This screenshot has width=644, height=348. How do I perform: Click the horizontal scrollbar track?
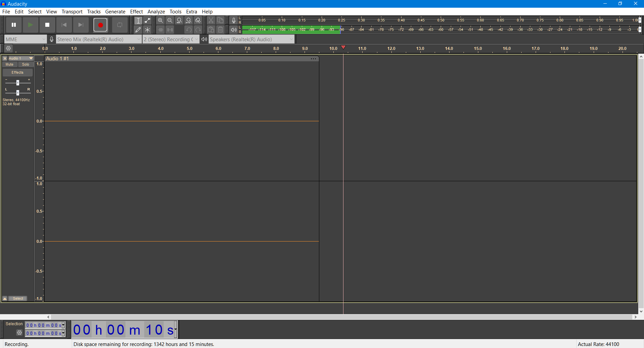coord(341,317)
